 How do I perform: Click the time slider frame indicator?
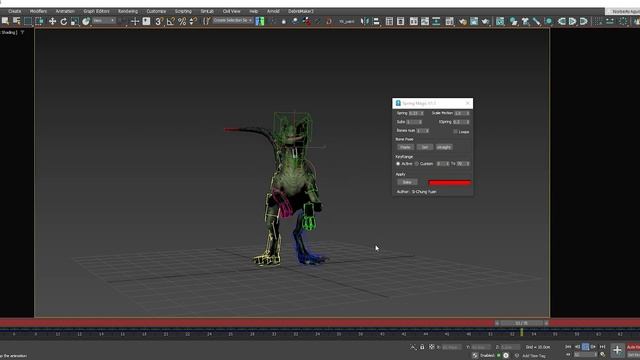click(521, 323)
